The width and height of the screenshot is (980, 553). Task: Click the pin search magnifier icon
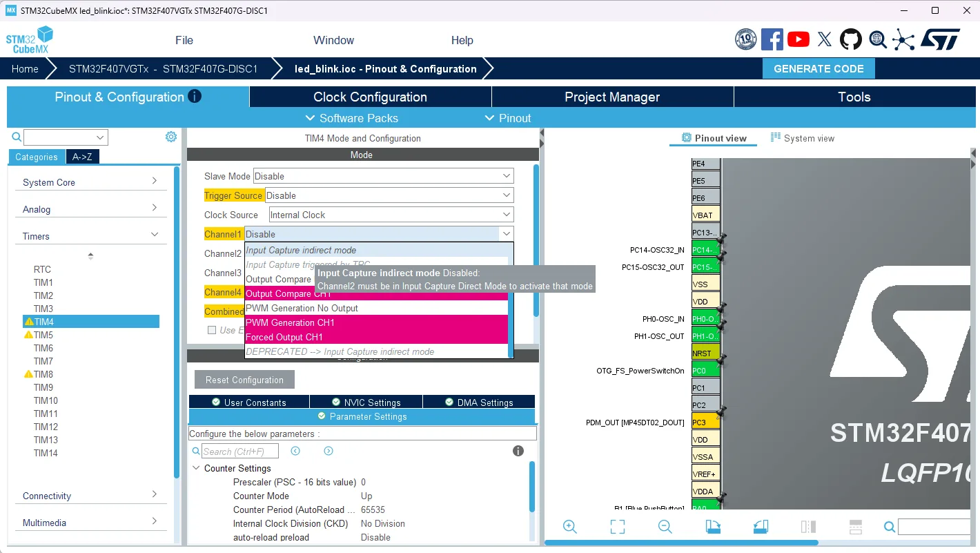(x=890, y=527)
